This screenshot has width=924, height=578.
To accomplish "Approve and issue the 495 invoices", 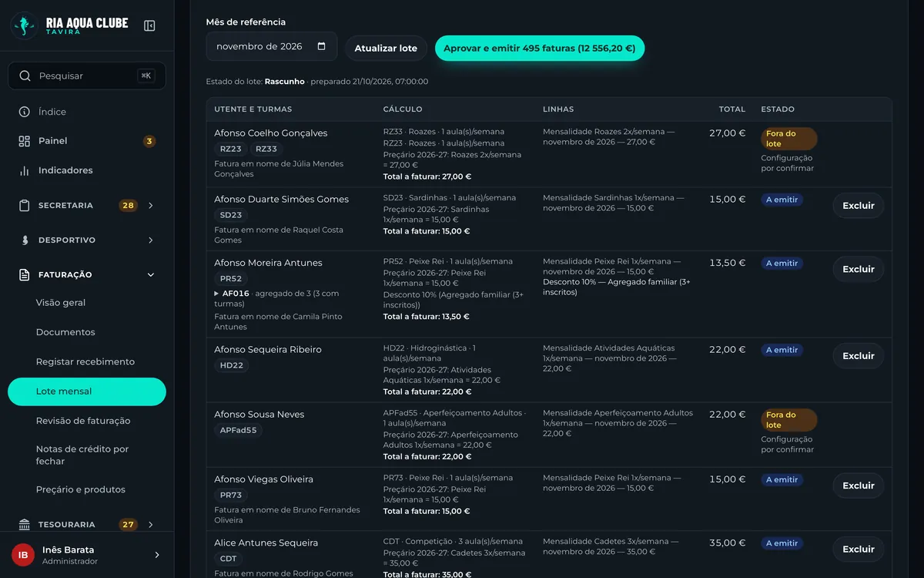I will click(540, 48).
